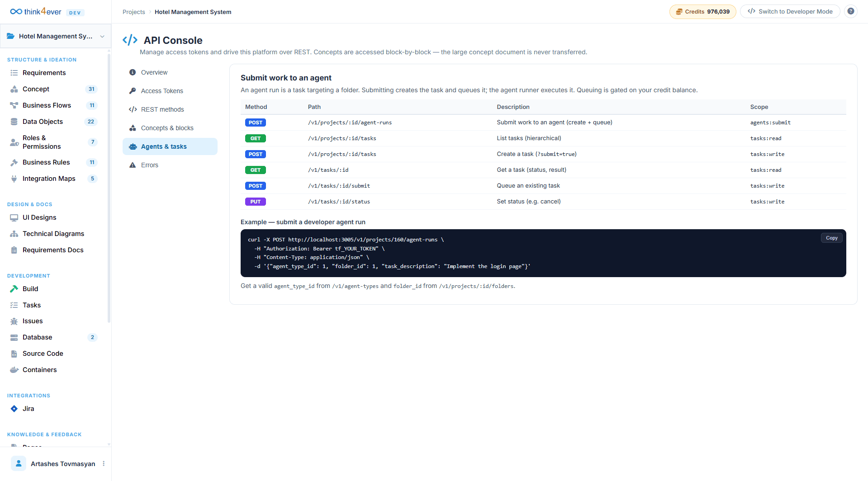
Task: Click the Concept shapes icon
Action: 14,89
